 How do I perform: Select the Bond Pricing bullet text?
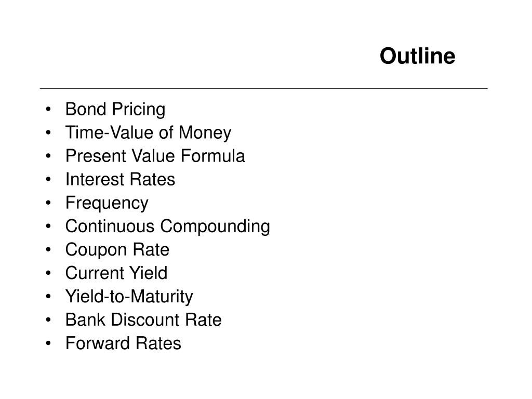115,110
